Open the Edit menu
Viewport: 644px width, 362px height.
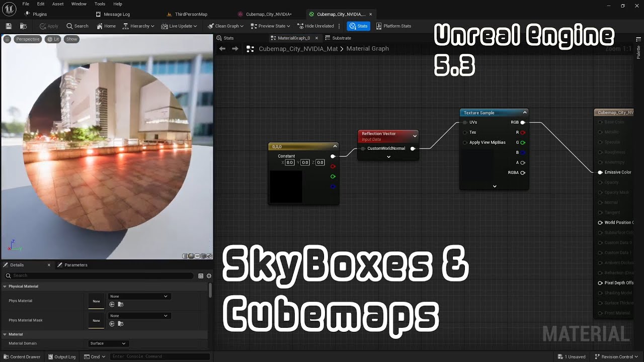click(x=41, y=4)
